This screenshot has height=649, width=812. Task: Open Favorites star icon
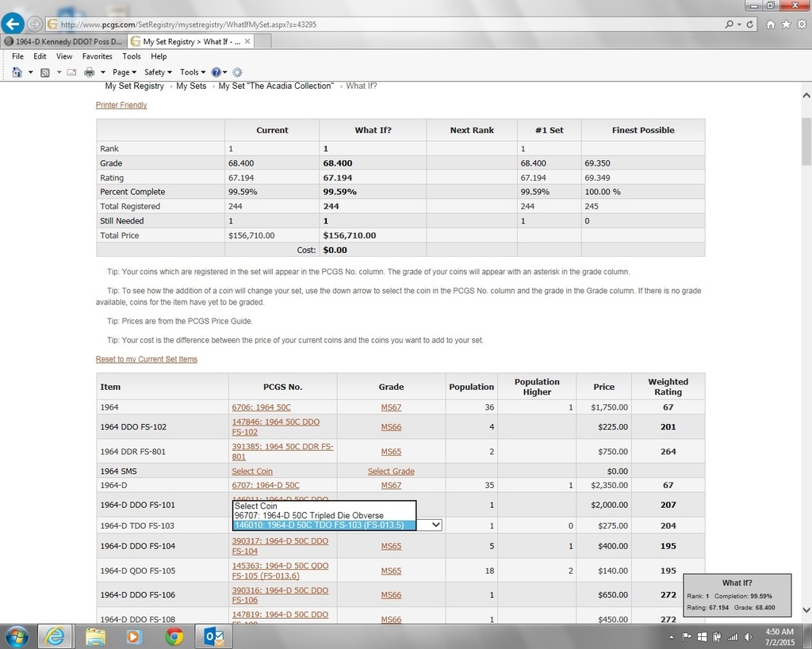pyautogui.click(x=786, y=25)
